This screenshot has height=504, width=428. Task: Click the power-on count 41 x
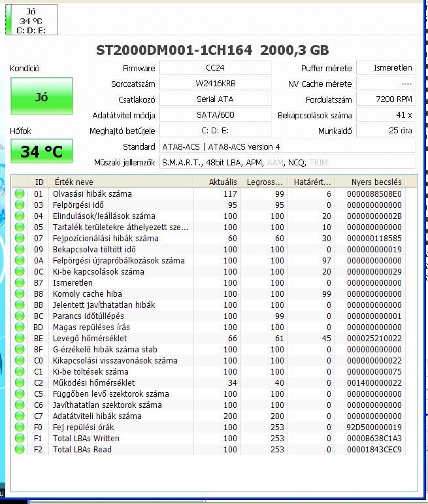click(x=386, y=115)
